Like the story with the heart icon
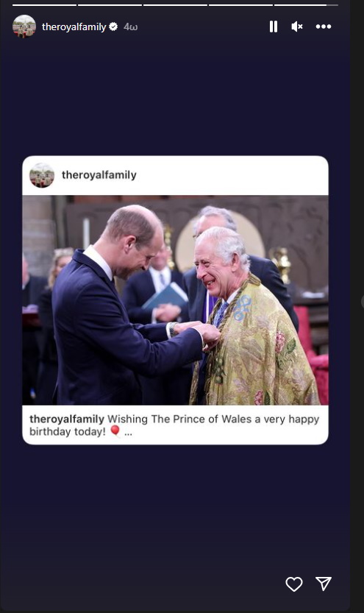This screenshot has height=613, width=364. [293, 584]
